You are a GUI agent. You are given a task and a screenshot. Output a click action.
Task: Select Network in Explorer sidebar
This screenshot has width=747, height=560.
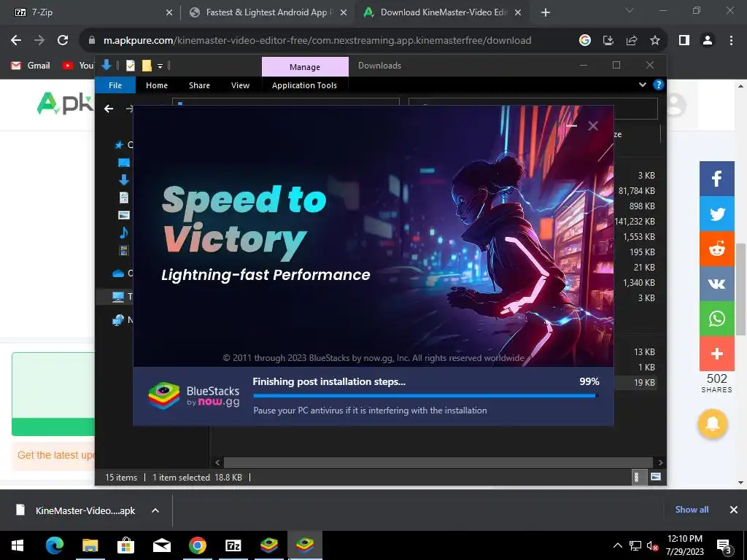pyautogui.click(x=118, y=320)
